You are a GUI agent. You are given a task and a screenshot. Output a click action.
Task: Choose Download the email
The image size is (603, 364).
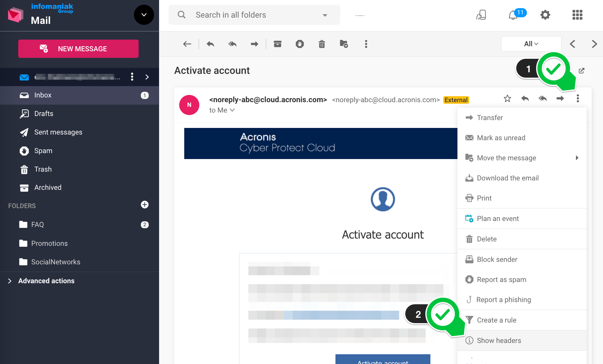[522, 178]
